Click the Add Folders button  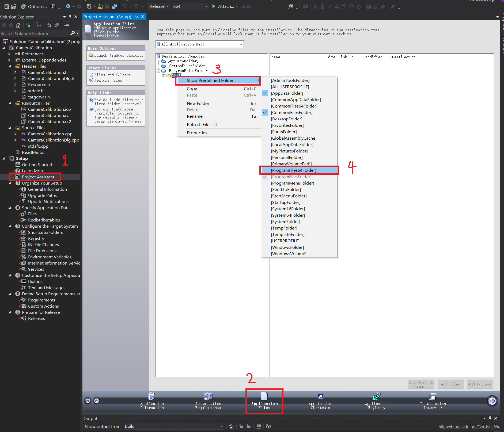pos(480,384)
